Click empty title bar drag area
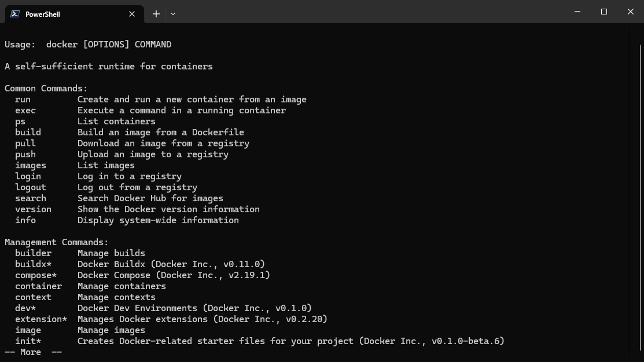Image resolution: width=644 pixels, height=362 pixels. 370,13
